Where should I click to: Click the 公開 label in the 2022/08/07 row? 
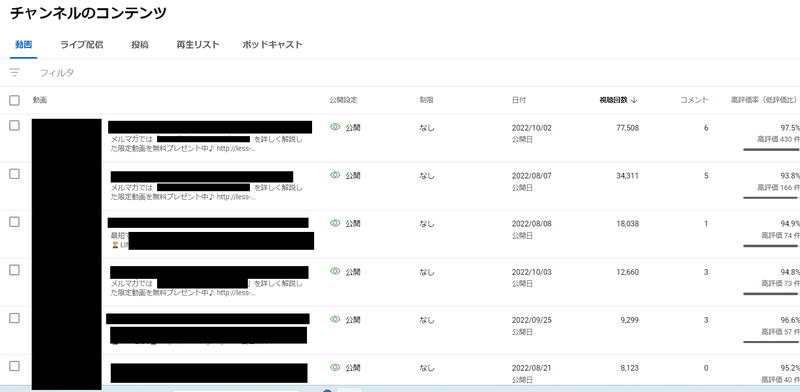pyautogui.click(x=353, y=176)
